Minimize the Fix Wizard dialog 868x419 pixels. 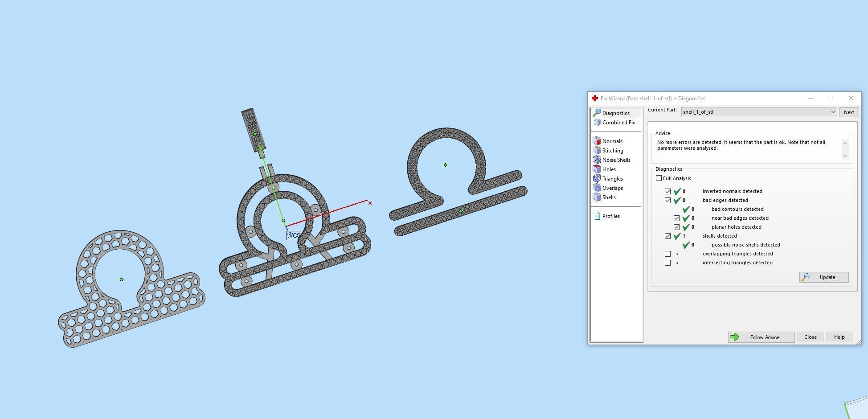coord(811,98)
